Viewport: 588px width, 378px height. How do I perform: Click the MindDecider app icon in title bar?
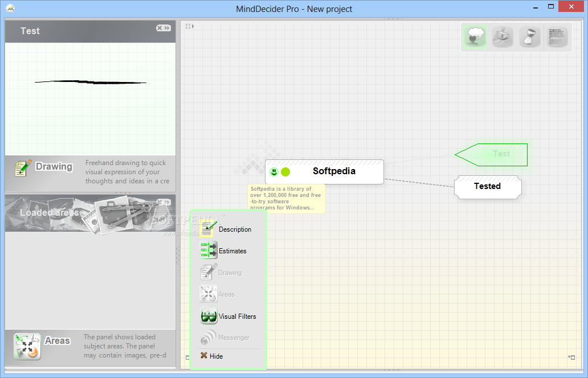pos(10,8)
